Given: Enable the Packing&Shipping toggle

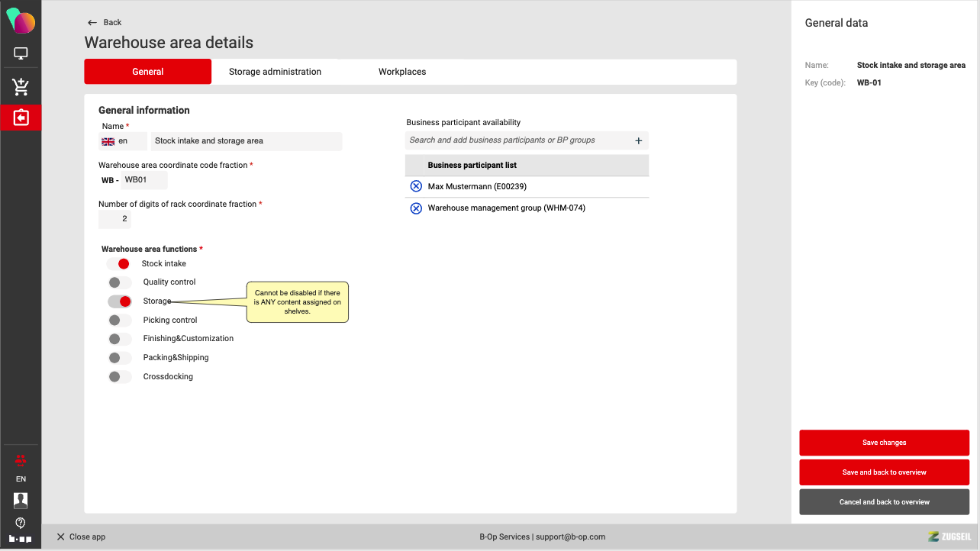Looking at the screenshot, I should [119, 358].
